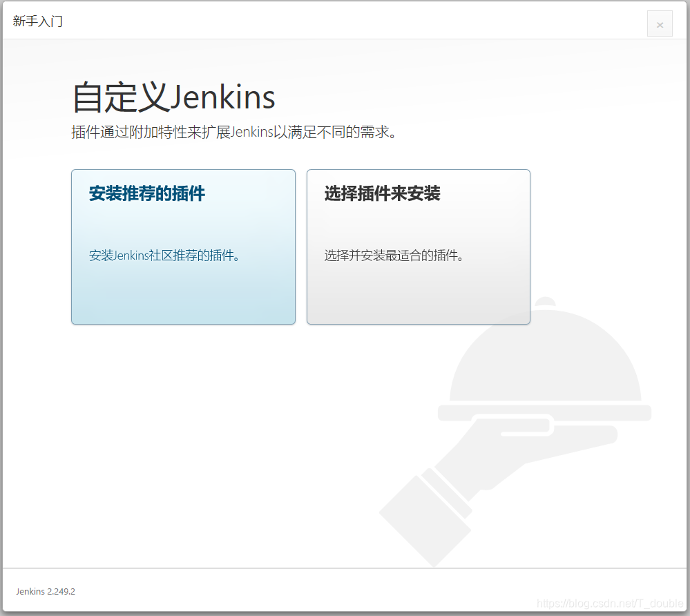The width and height of the screenshot is (690, 616).
Task: Dismiss the setup wizard via X button
Action: coord(660,23)
